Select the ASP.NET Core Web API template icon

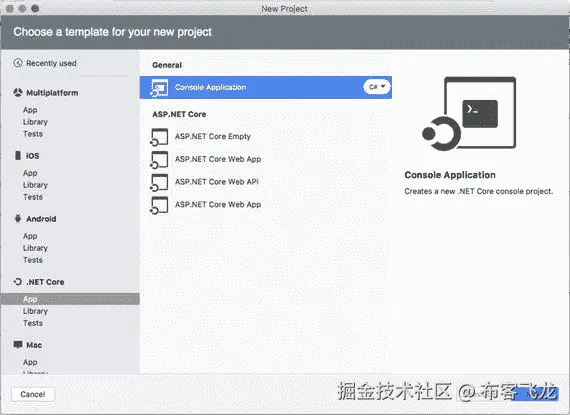click(159, 182)
